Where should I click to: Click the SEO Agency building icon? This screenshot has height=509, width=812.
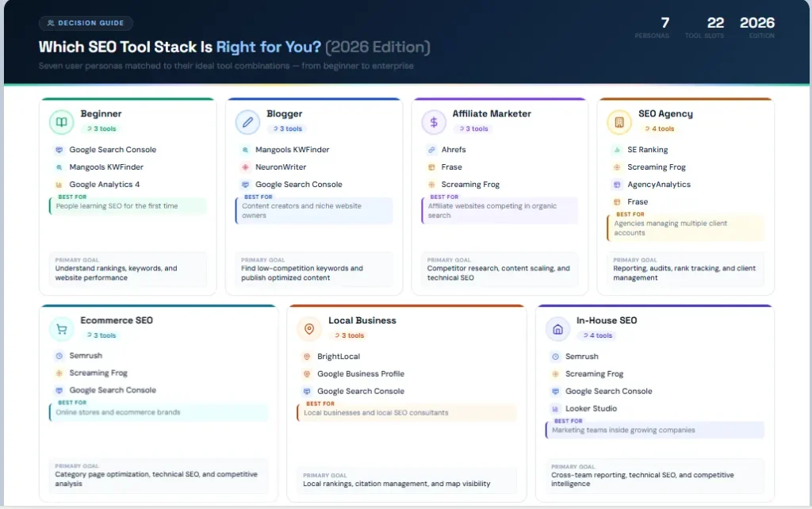point(619,122)
